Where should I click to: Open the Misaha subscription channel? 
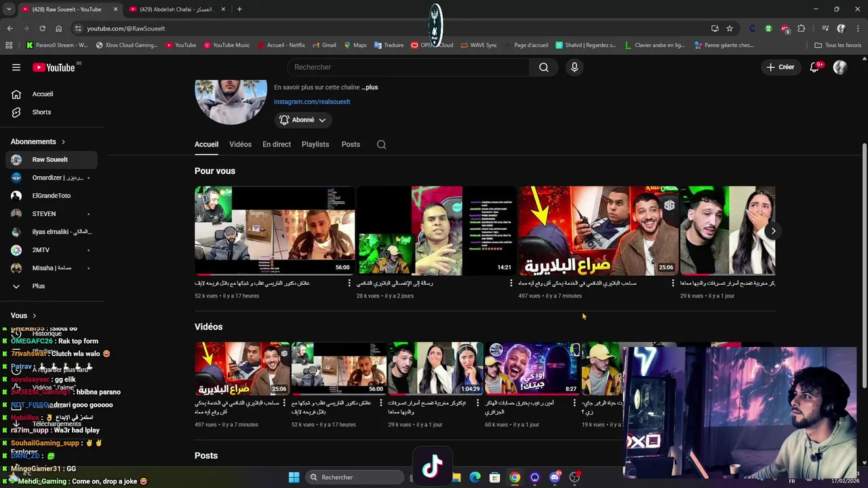click(x=52, y=268)
